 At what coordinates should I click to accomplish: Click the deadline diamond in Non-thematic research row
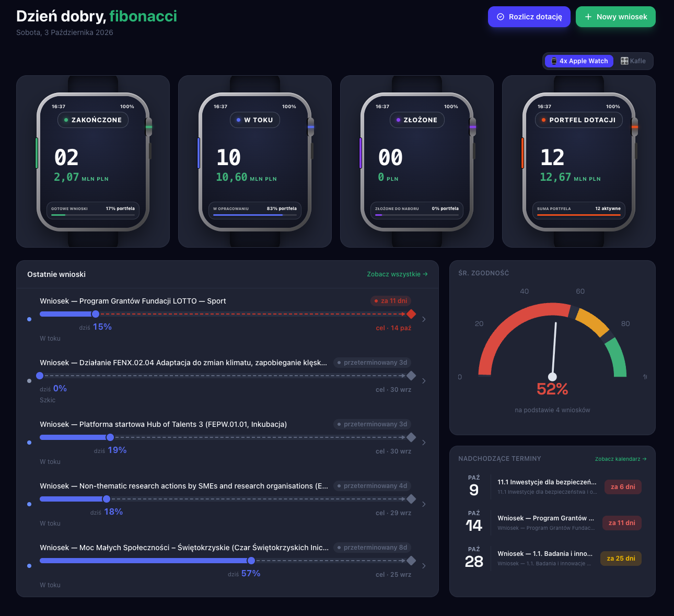coord(411,499)
